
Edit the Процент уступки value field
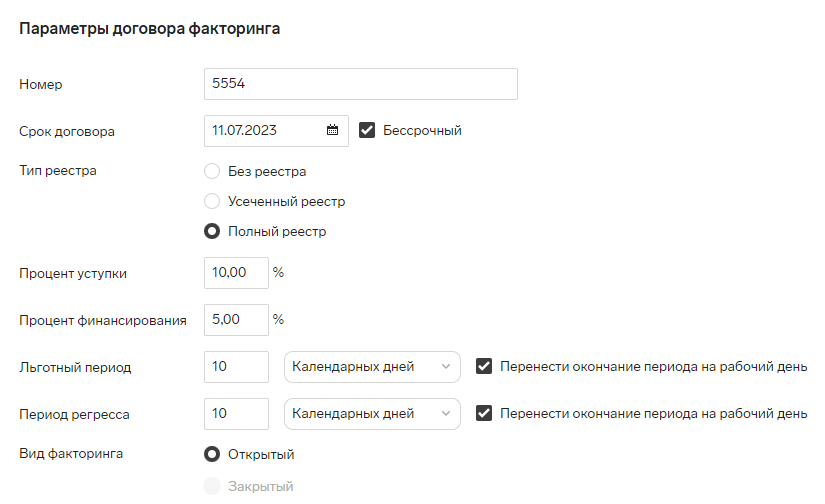[236, 273]
